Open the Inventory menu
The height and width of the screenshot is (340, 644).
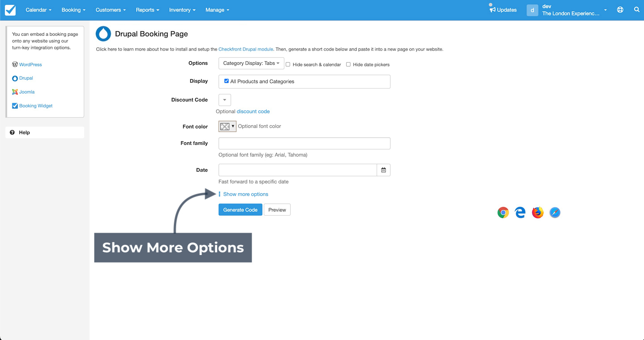182,10
